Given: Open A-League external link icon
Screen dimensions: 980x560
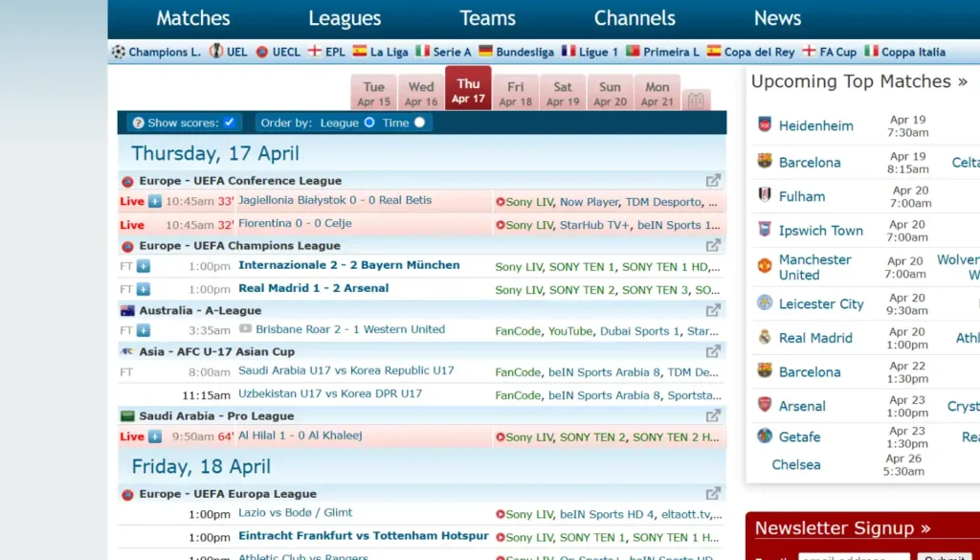Looking at the screenshot, I should (713, 310).
